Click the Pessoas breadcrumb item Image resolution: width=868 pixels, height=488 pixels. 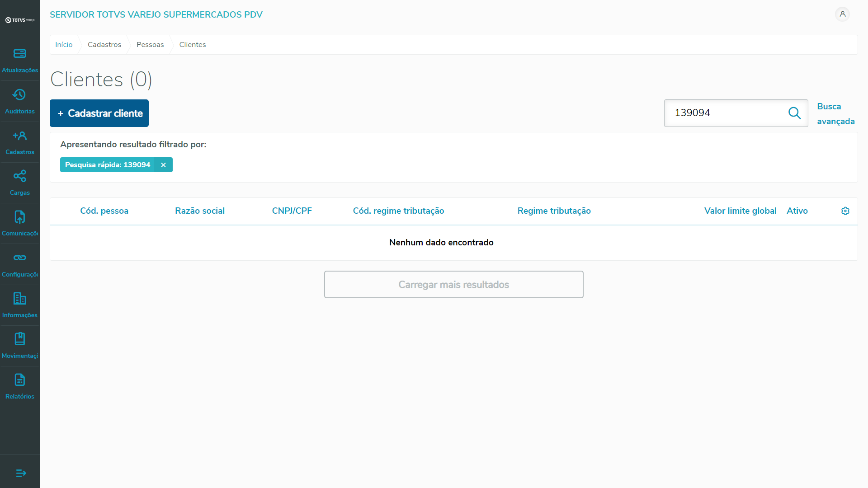(x=150, y=45)
